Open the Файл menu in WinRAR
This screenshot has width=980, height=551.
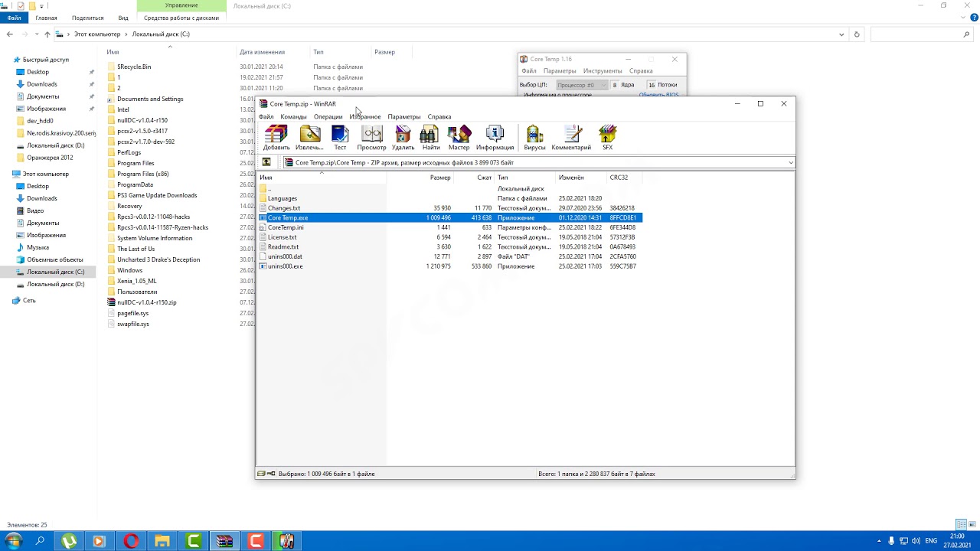[266, 117]
